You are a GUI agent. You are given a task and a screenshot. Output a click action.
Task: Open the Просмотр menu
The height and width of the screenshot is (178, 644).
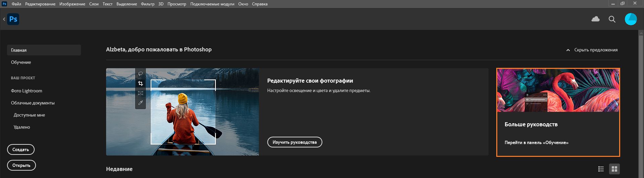[177, 4]
